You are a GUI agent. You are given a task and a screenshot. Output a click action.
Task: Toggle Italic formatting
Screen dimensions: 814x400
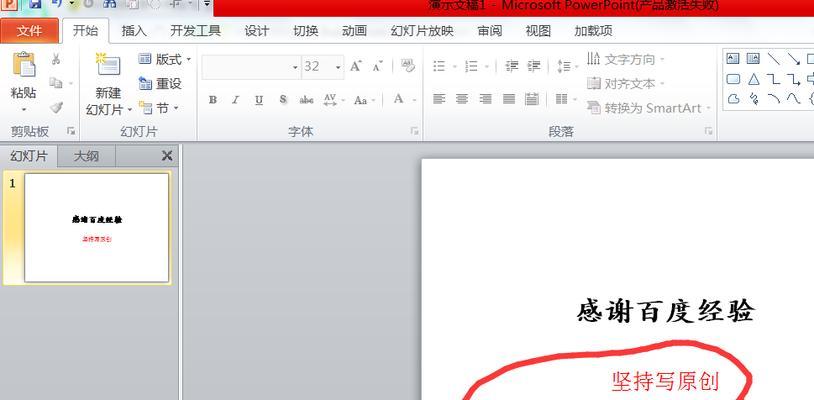[235, 100]
